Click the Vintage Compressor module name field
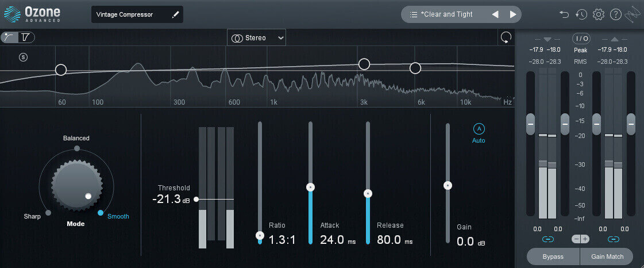644x268 pixels. pos(137,14)
